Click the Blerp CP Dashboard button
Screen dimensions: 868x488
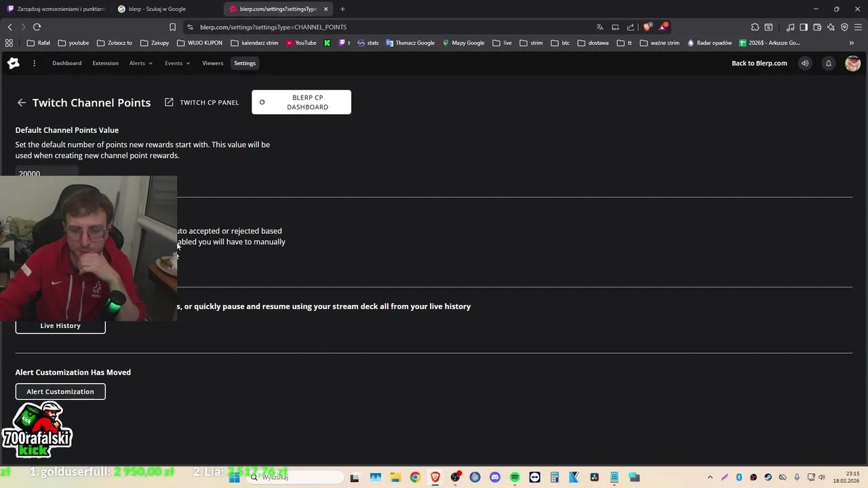tap(301, 102)
